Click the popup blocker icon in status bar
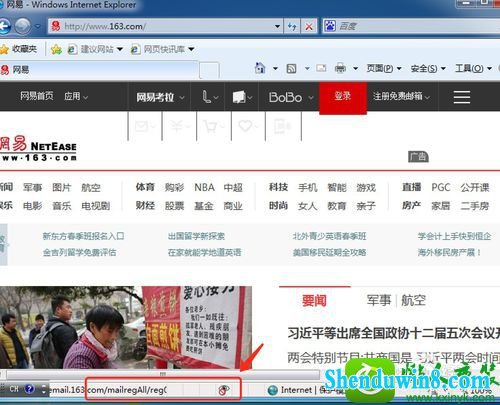Viewport: 500px width, 405px height. coord(223,390)
